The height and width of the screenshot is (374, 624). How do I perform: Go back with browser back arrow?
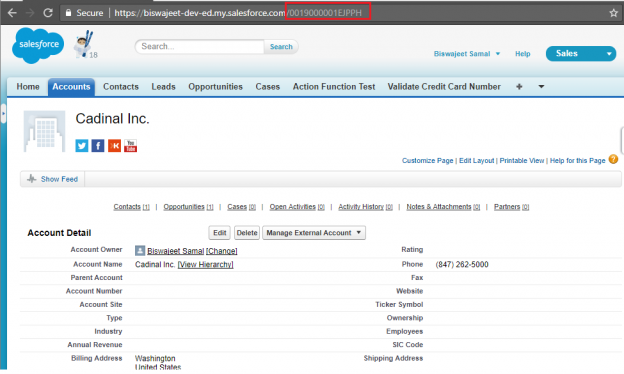pyautogui.click(x=12, y=13)
